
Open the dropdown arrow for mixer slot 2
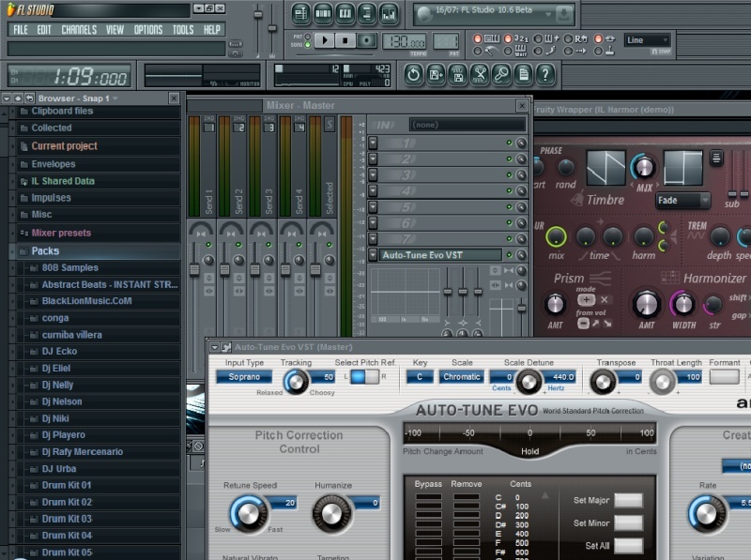(373, 159)
